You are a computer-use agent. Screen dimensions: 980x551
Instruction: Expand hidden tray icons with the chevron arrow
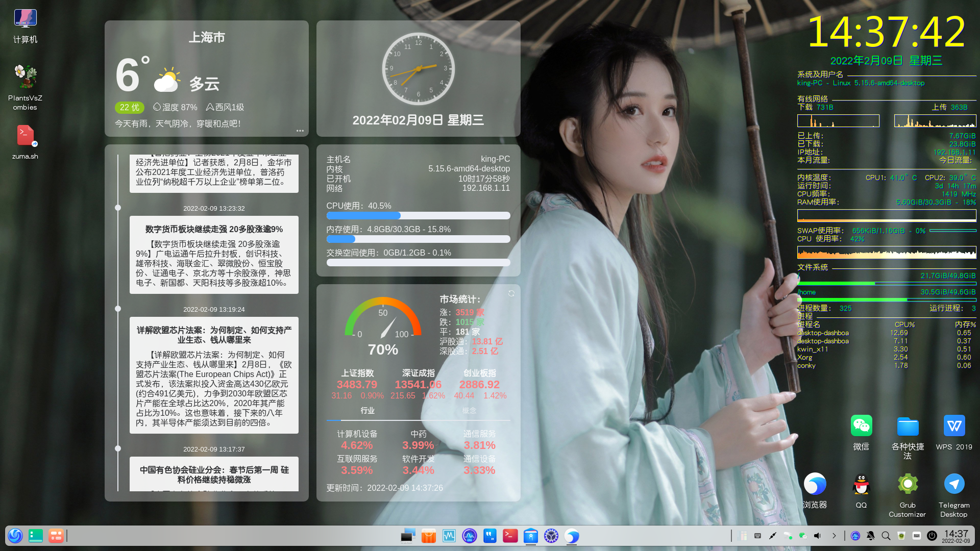(835, 536)
